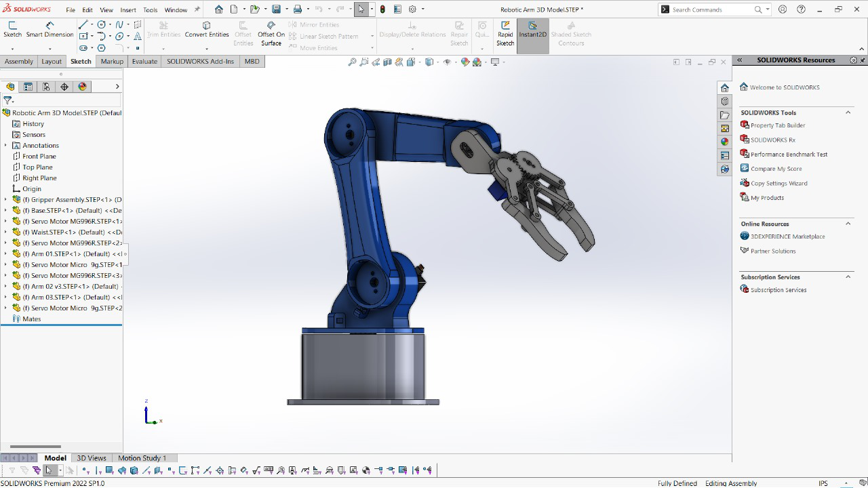Click the Rapid Sketch tool

(505, 33)
